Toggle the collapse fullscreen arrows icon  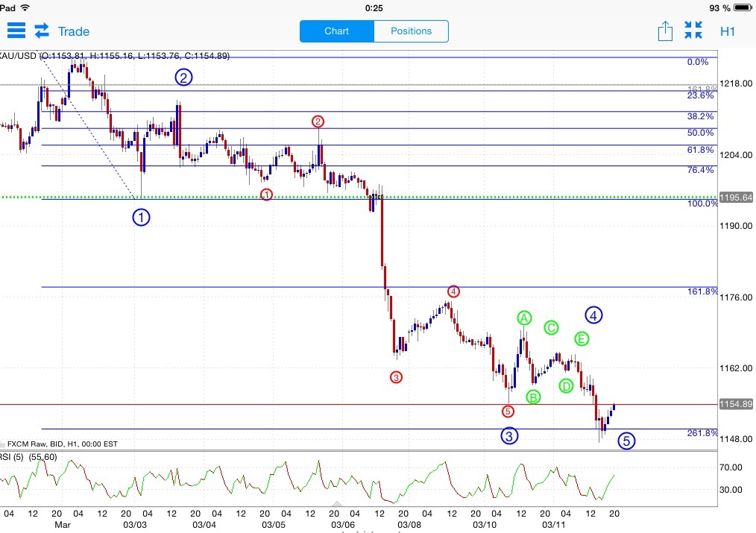(693, 31)
